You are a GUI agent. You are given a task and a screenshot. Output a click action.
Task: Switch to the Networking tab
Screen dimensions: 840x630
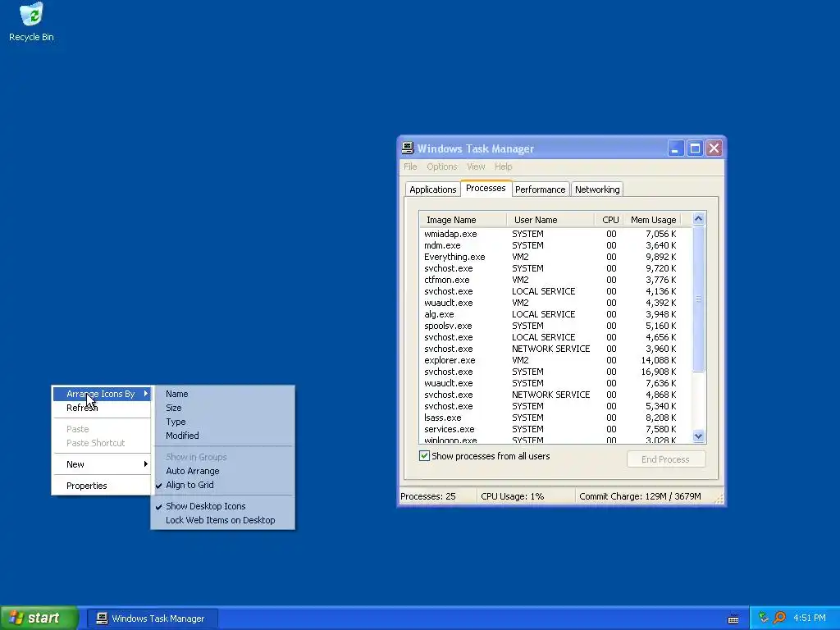(x=597, y=189)
